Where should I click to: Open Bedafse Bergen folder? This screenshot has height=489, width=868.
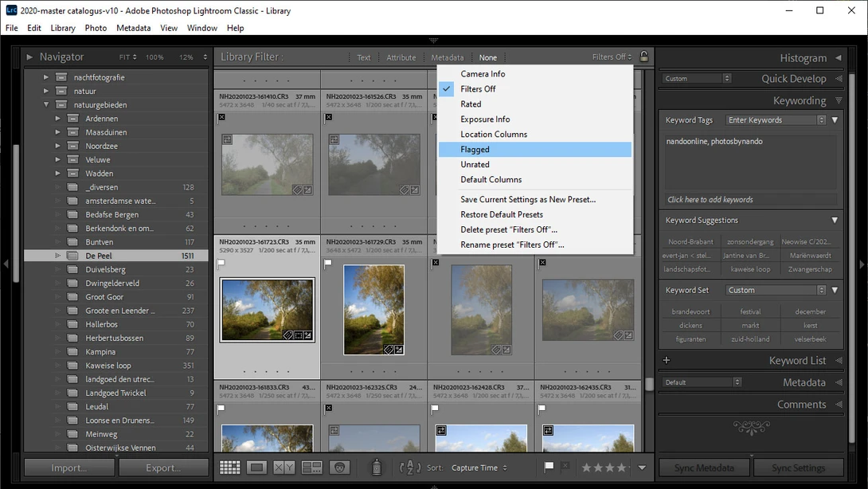116,214
